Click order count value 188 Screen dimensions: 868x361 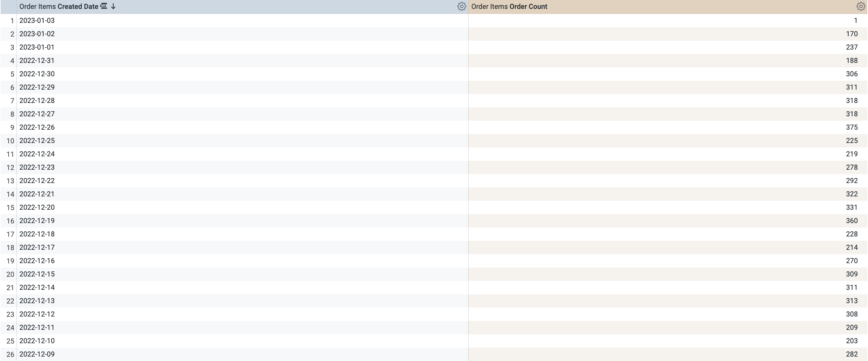tap(852, 61)
